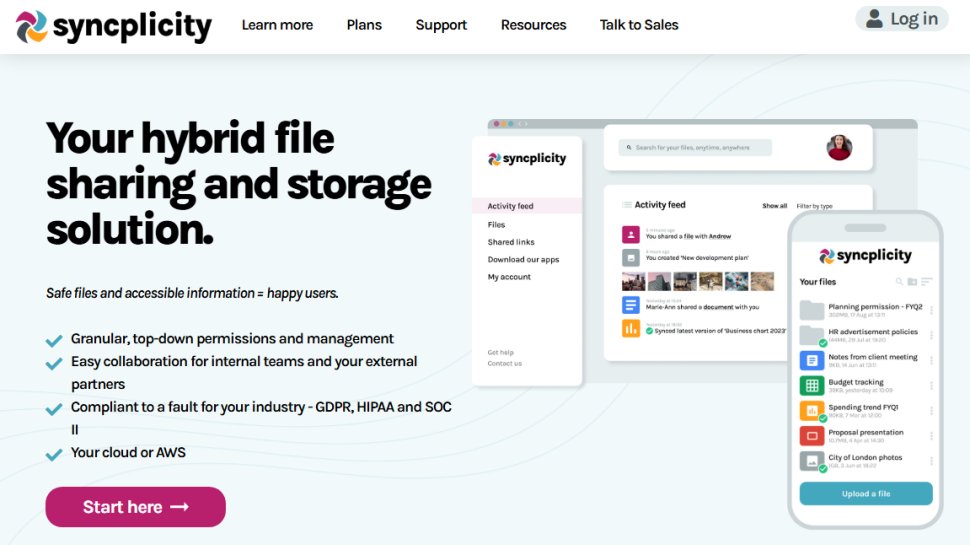Click Get help link in sidebar
Screen dimensions: 970x545
[x=500, y=352]
